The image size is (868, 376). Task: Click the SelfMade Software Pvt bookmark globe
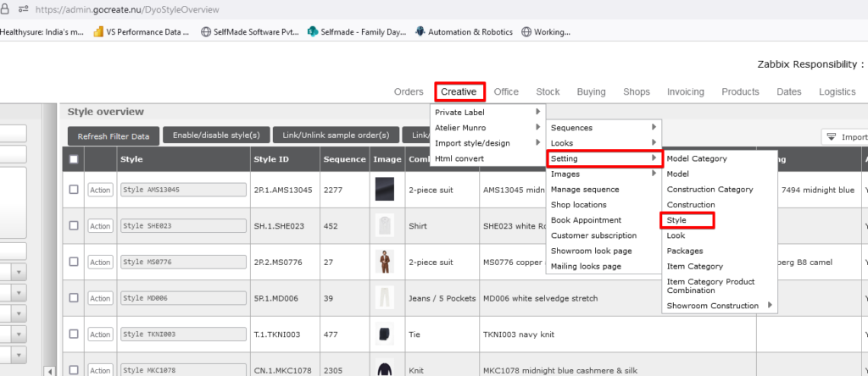[206, 32]
